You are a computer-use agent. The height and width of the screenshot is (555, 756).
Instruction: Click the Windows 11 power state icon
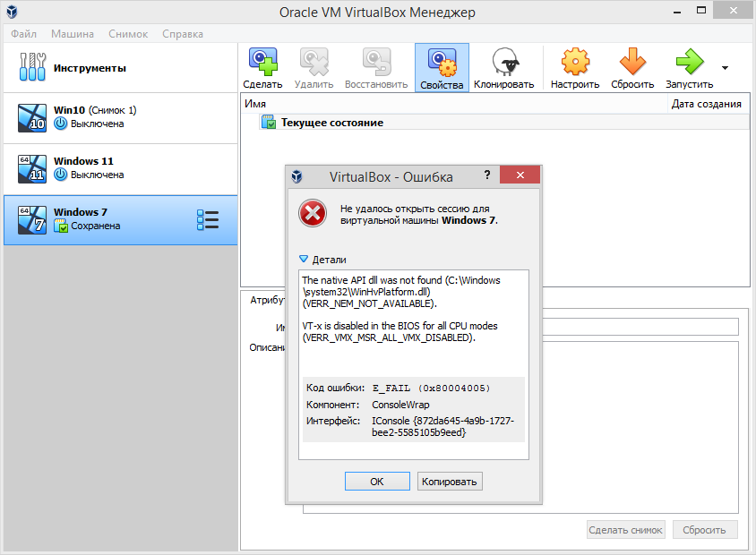[x=60, y=175]
